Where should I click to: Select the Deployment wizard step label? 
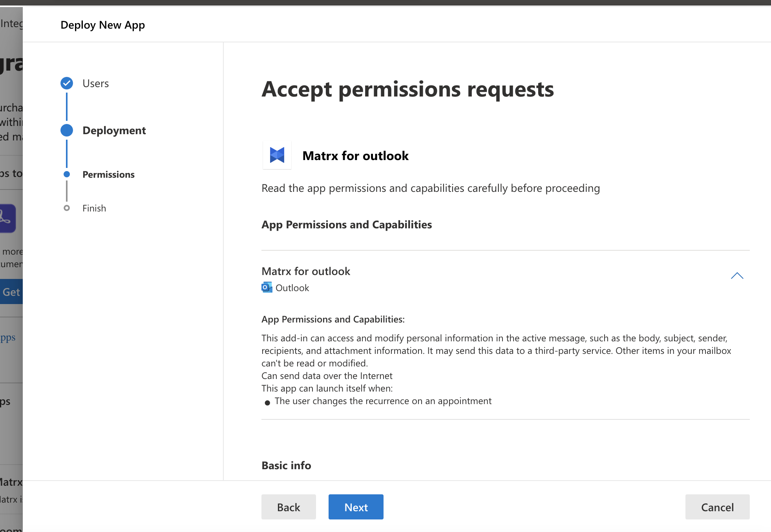point(114,131)
